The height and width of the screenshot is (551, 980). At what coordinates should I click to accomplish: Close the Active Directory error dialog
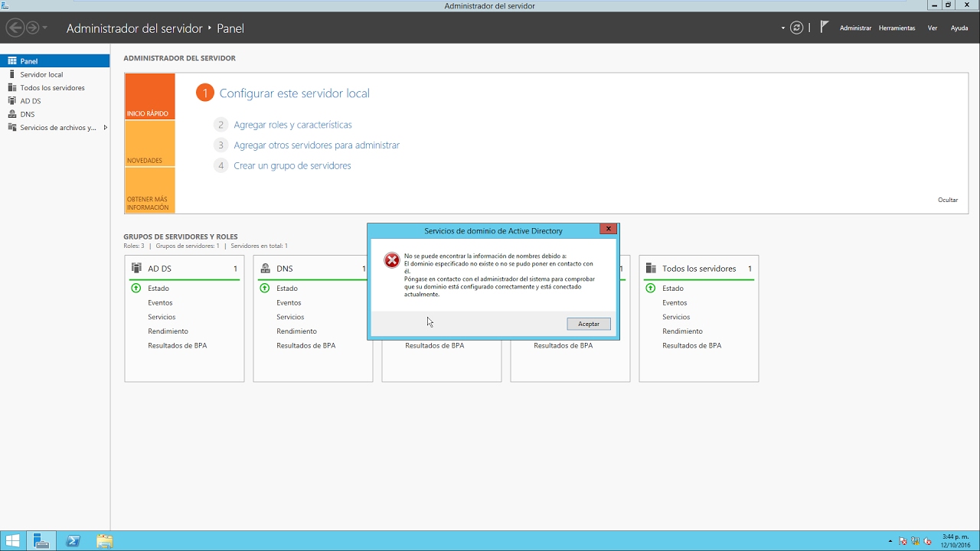pyautogui.click(x=608, y=229)
